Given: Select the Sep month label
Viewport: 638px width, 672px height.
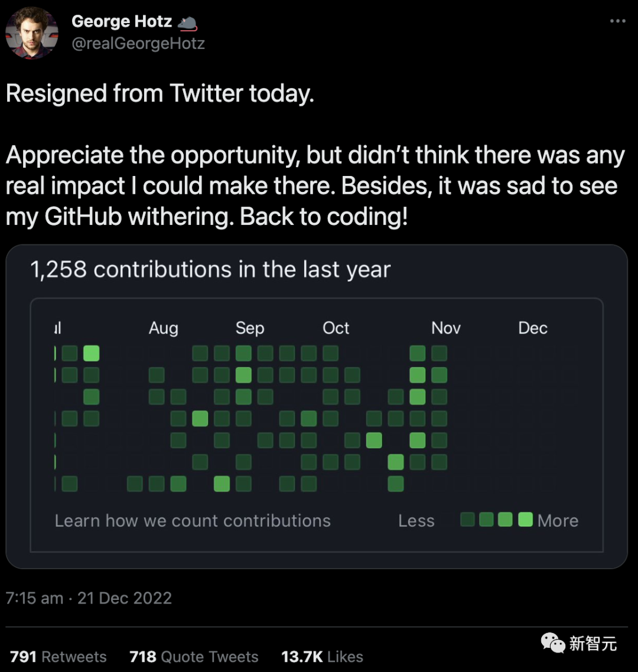Looking at the screenshot, I should [249, 328].
